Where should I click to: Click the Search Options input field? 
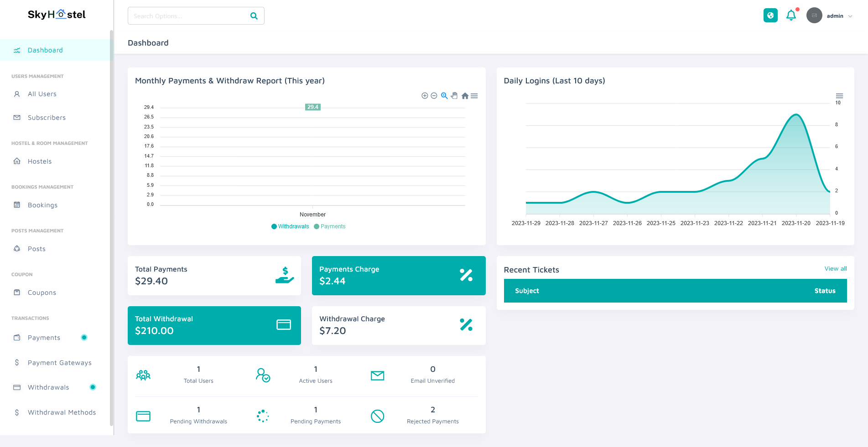[189, 16]
